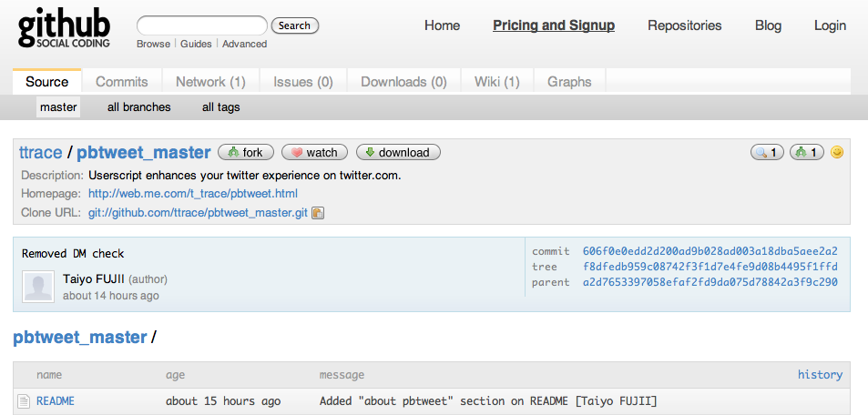Open Advanced search link

tap(245, 44)
